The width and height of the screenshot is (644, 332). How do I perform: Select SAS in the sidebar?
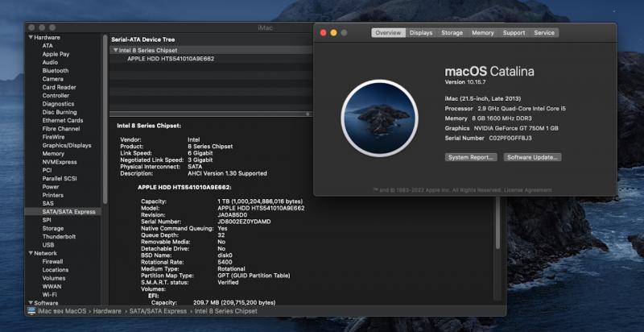tap(47, 203)
